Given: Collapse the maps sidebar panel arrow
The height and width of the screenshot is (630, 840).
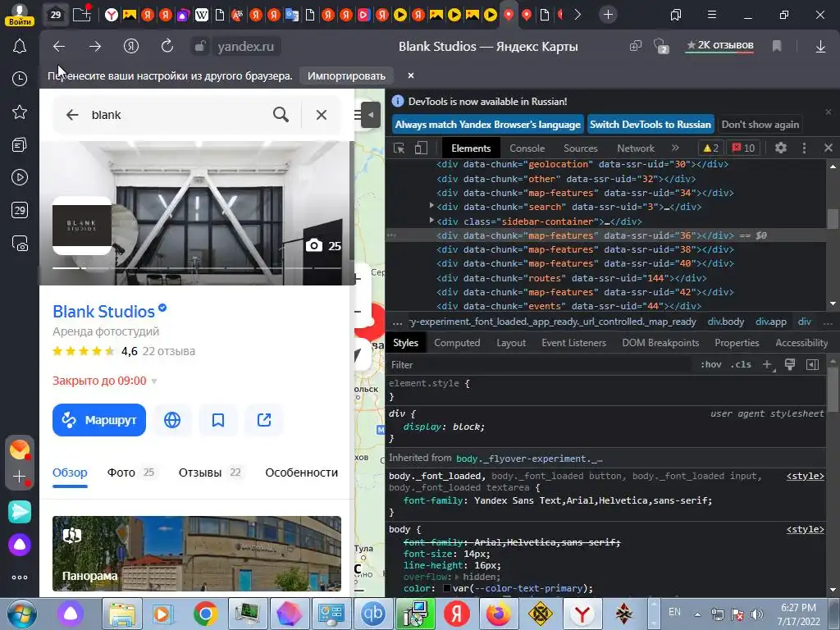Looking at the screenshot, I should point(371,115).
